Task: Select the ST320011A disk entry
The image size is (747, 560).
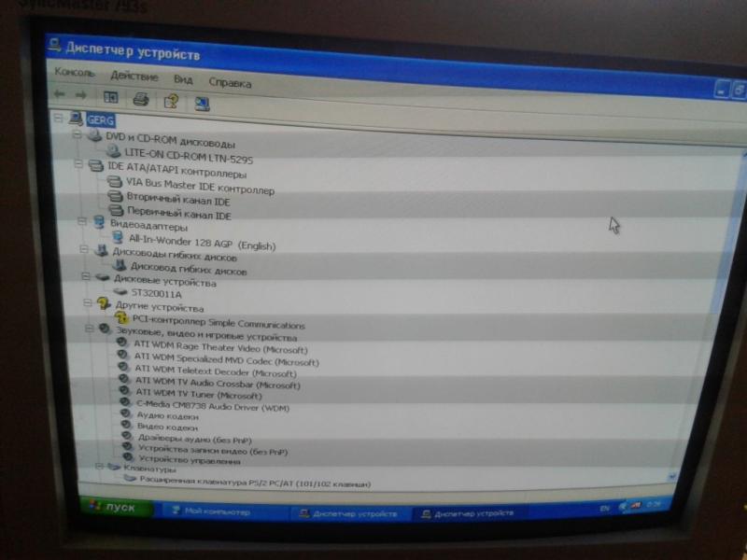Action: (157, 293)
